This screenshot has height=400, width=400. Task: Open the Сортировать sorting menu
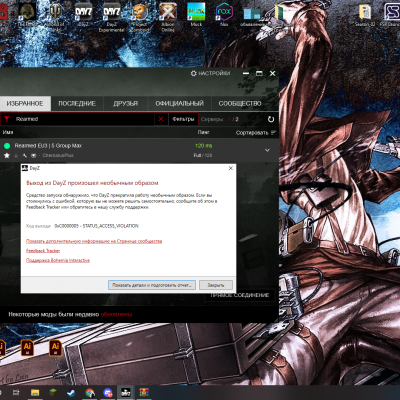[256, 133]
